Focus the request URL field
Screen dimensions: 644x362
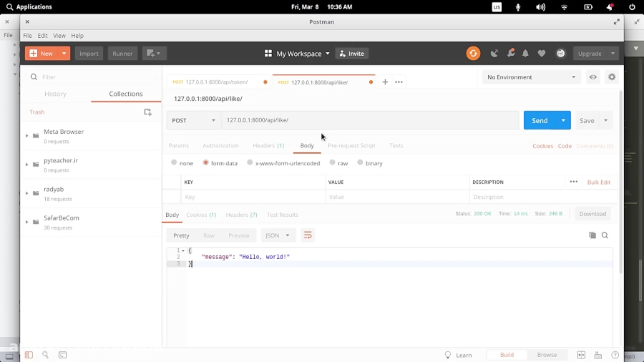click(370, 120)
